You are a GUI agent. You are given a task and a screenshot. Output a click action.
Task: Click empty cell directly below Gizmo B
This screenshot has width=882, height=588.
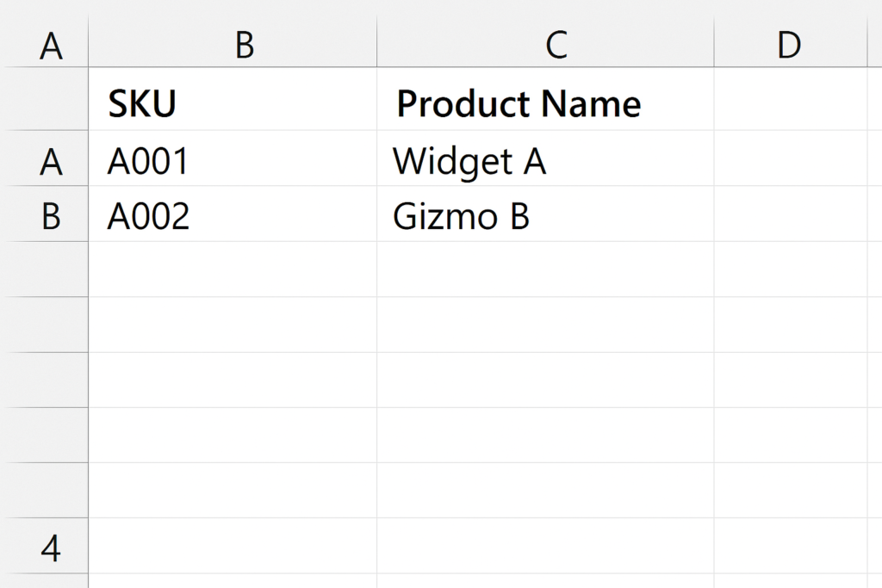[x=545, y=269]
